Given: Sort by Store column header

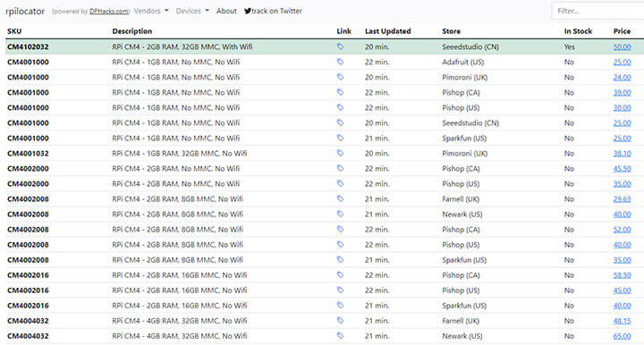Looking at the screenshot, I should tap(451, 31).
